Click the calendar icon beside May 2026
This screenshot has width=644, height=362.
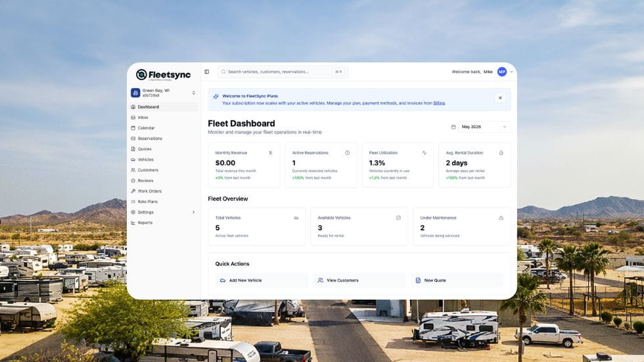pyautogui.click(x=453, y=127)
